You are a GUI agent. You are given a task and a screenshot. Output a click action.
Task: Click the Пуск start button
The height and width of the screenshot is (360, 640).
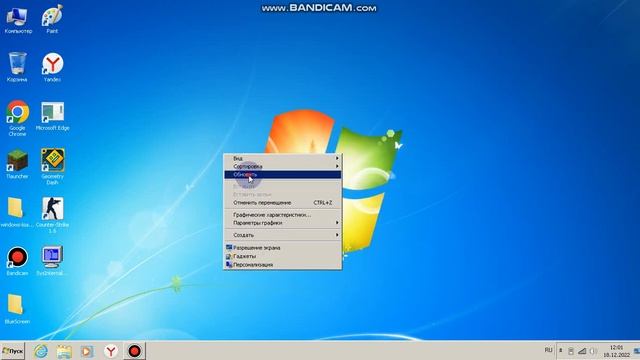tap(13, 351)
